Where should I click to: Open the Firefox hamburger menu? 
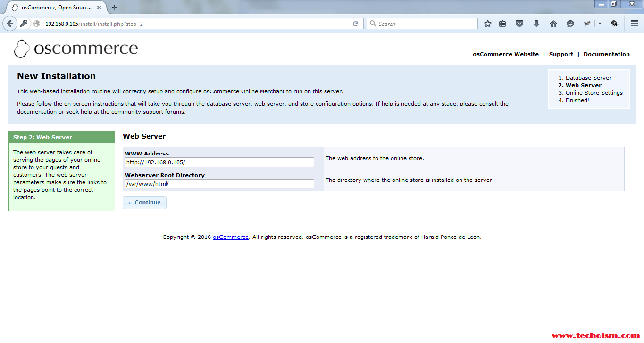635,24
